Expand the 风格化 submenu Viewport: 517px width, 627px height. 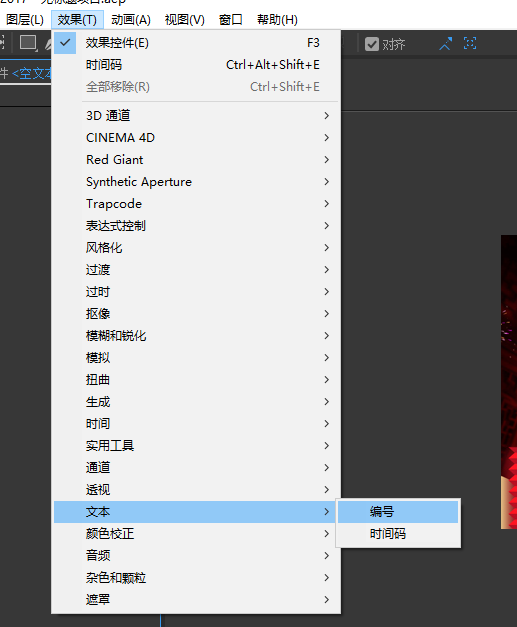[x=196, y=248]
